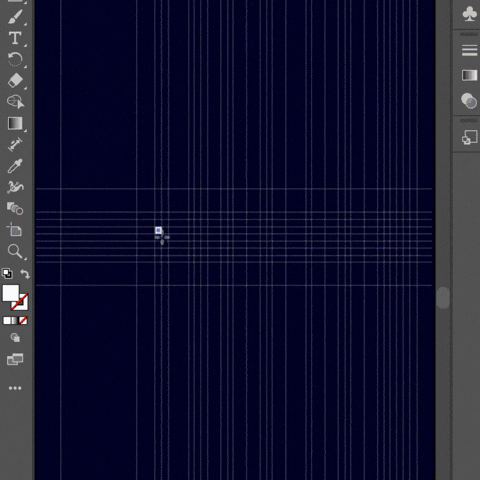
Task: Open the Change Screen Mode menu
Action: (x=15, y=359)
